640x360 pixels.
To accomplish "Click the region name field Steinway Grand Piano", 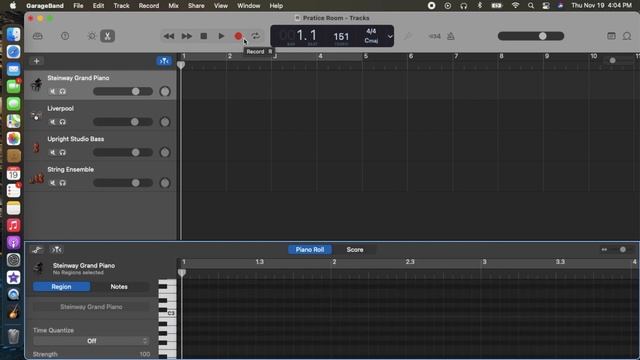I will 91,307.
